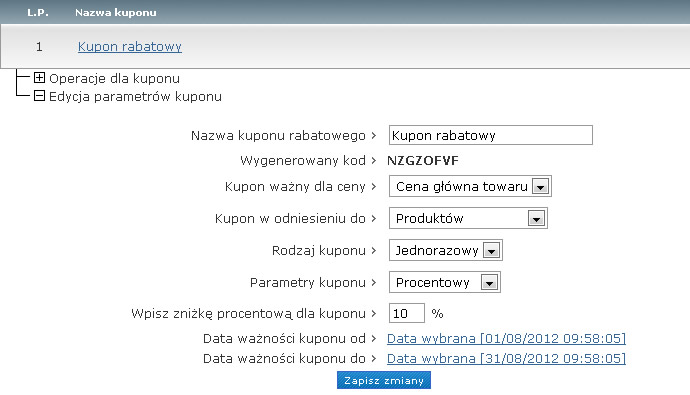
Task: Click the Nazwa kuponu column header
Action: click(116, 12)
